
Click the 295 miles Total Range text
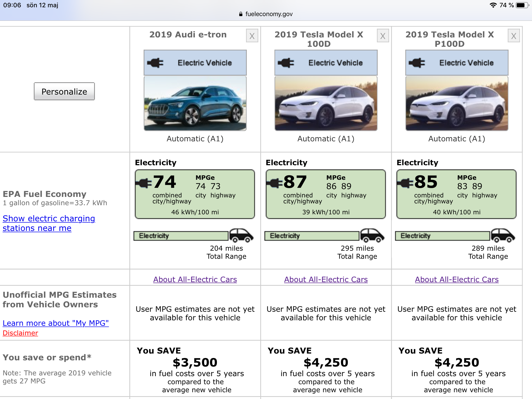[357, 252]
